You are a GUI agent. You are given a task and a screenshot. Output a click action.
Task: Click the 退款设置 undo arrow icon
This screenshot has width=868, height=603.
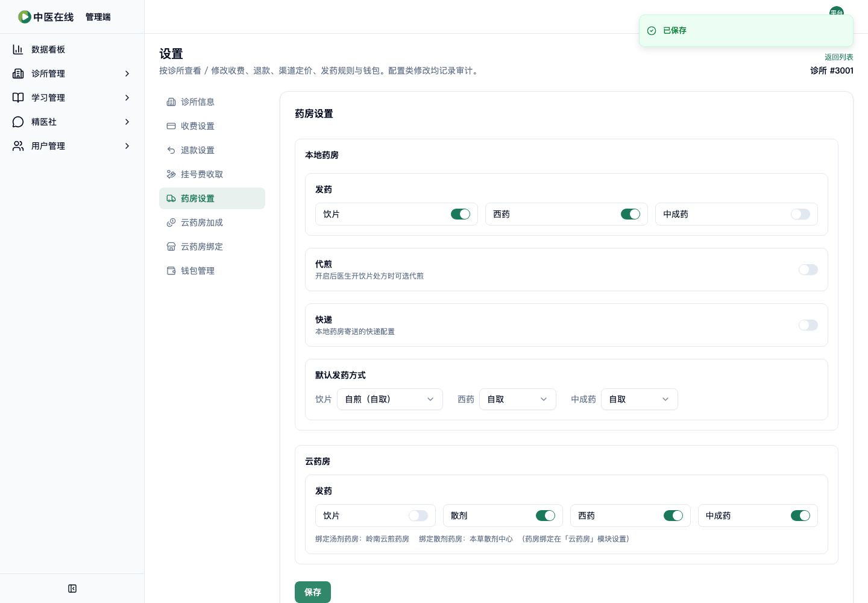click(x=171, y=150)
